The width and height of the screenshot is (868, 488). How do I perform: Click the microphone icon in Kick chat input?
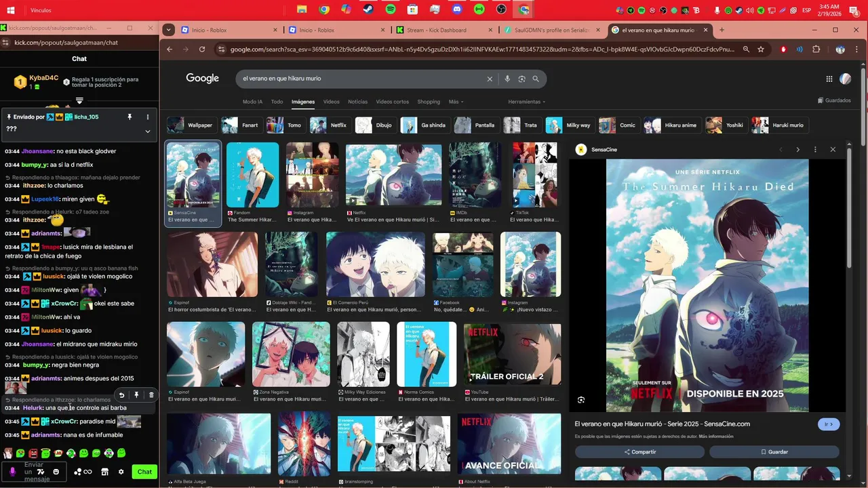[x=12, y=472]
